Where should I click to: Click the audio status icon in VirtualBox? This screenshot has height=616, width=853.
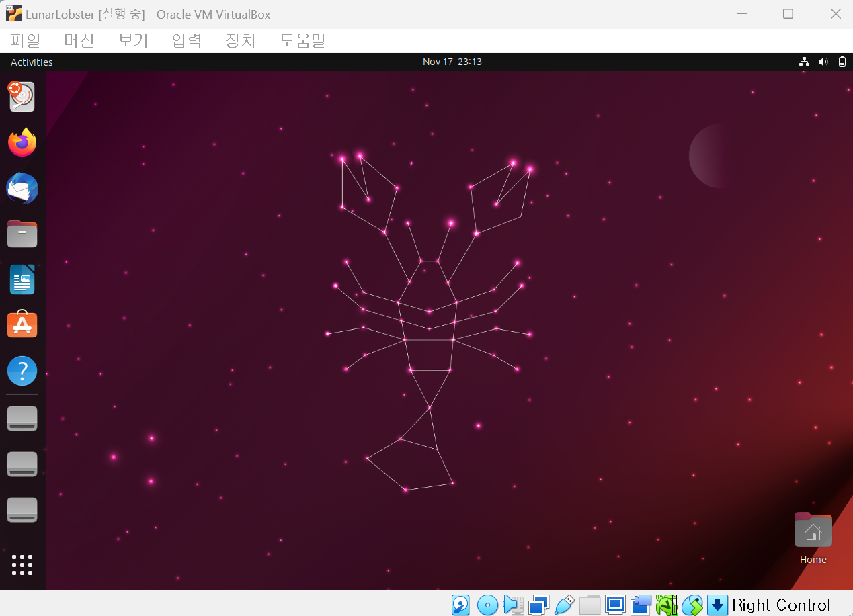[514, 605]
